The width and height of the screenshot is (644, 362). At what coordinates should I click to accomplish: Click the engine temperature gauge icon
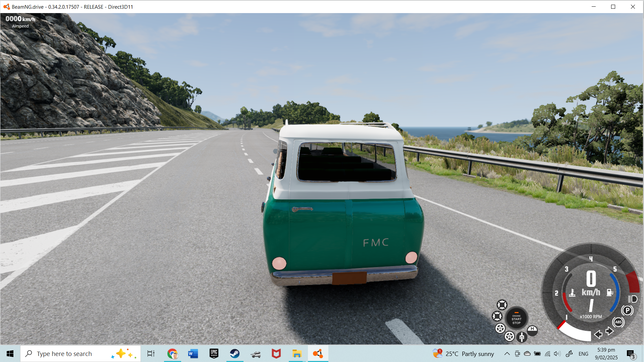[x=572, y=293]
